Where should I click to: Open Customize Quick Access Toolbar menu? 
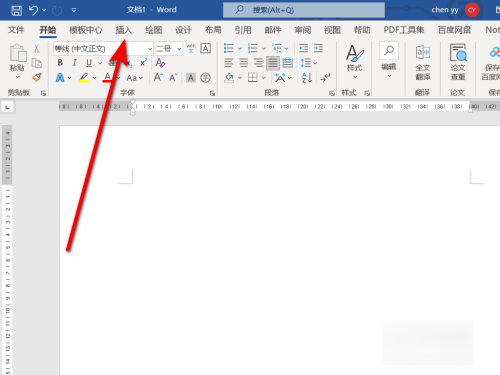coord(74,10)
